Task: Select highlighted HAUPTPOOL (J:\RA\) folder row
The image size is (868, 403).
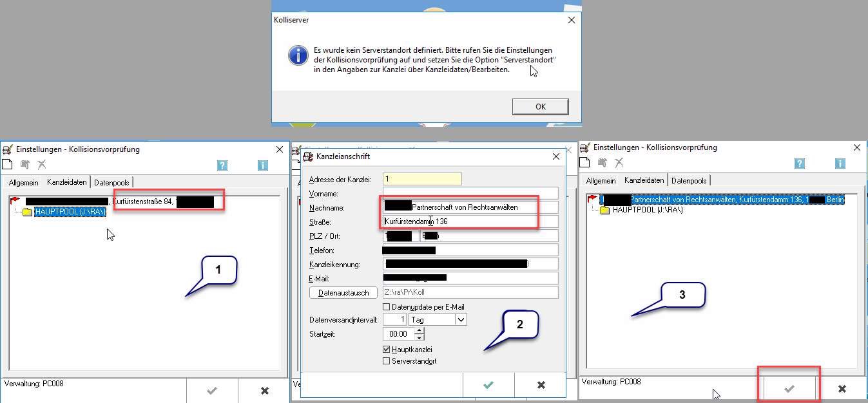Action: coord(70,212)
